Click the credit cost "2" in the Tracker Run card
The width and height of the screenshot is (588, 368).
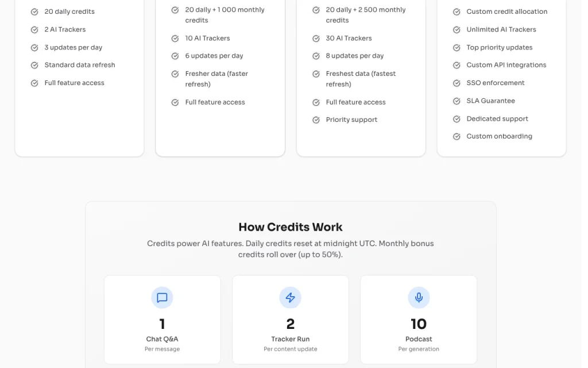pos(290,324)
